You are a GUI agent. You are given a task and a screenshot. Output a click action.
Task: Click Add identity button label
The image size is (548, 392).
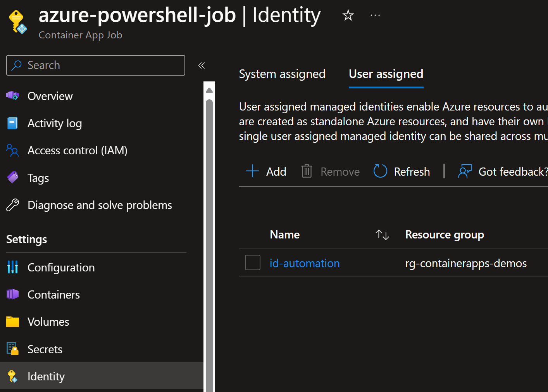click(x=276, y=171)
